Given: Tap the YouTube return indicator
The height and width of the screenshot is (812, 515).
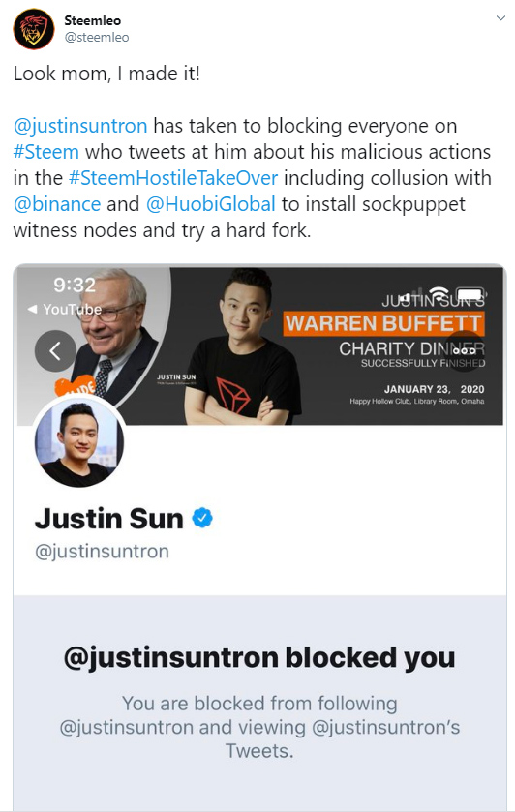Looking at the screenshot, I should point(64,309).
